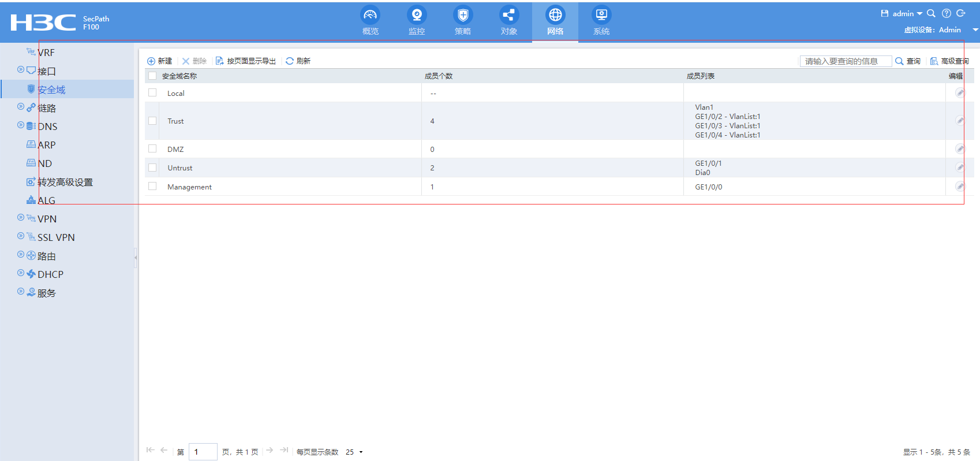Check the Local row checkbox
The image size is (980, 461).
pos(152,92)
